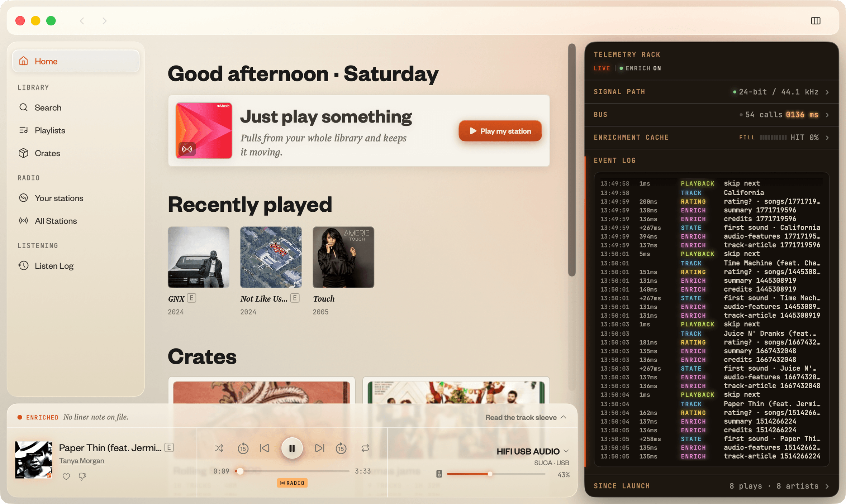The image size is (846, 504).
Task: Click the Play my station button
Action: (x=500, y=131)
